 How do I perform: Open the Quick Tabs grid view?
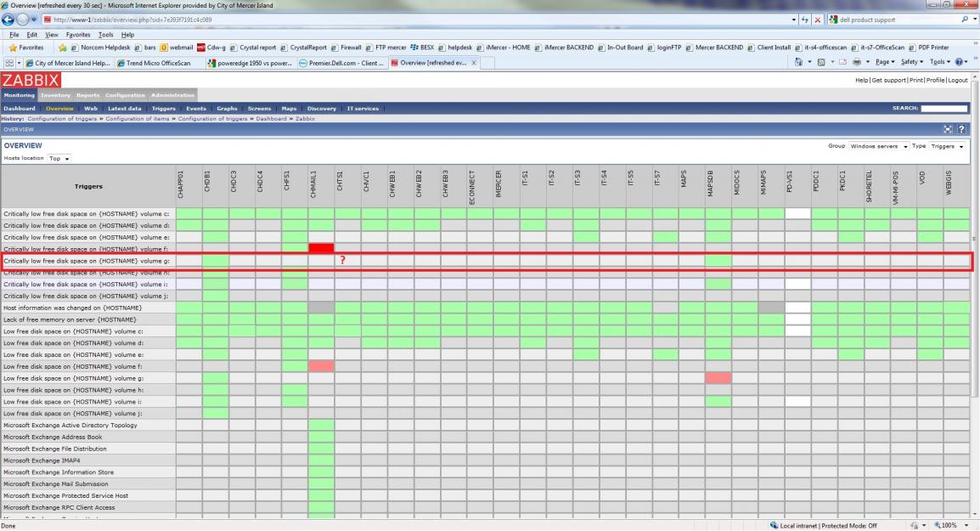[x=9, y=63]
